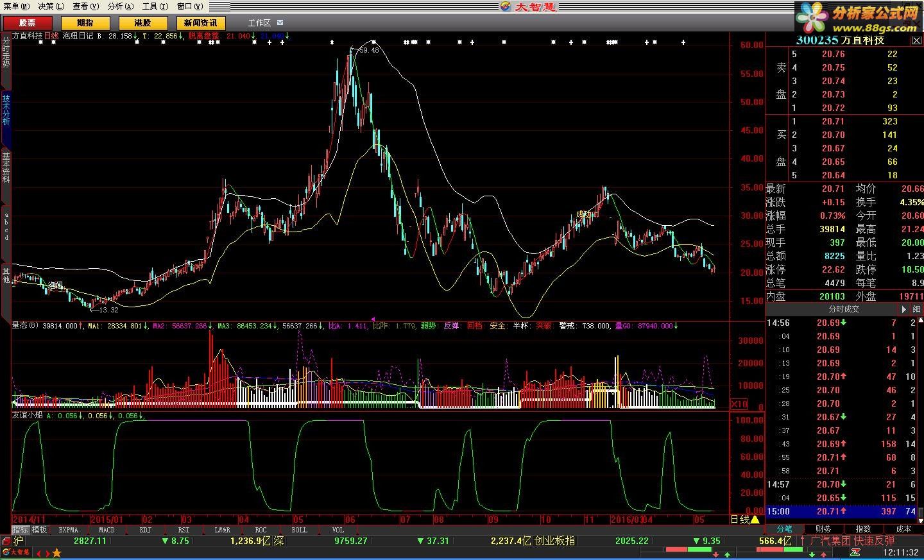Click the 新闻资讯 button
The width and height of the screenshot is (924, 560).
click(201, 22)
